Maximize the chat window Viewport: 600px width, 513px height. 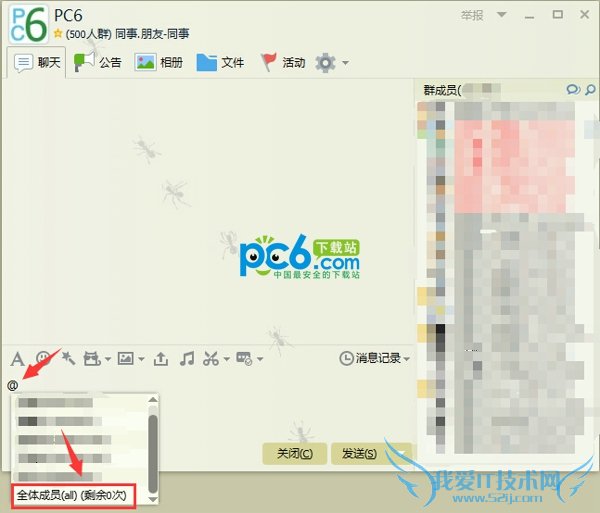[x=558, y=15]
